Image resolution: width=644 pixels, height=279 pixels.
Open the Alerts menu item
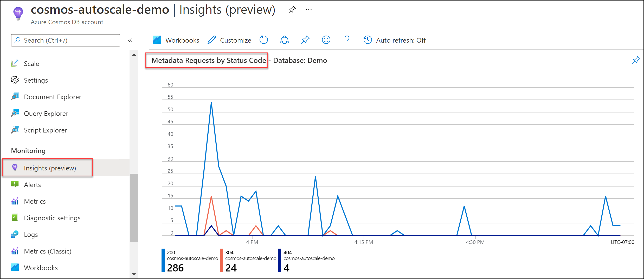(32, 184)
